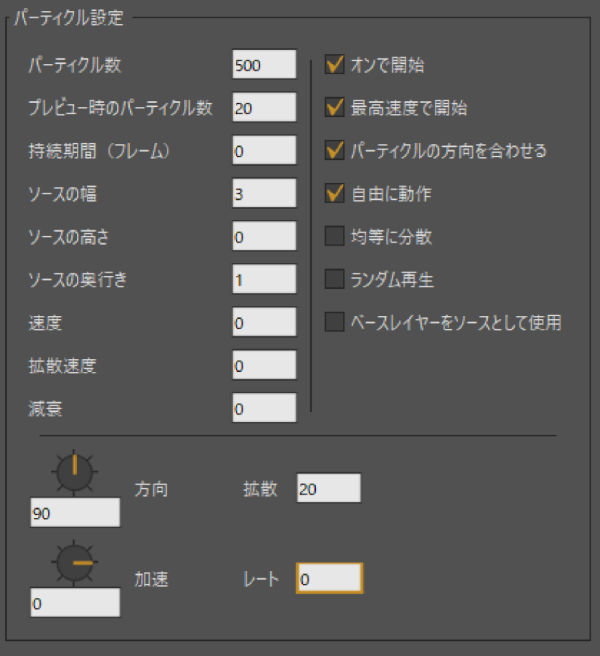Click the 方向 rotary dial
The width and height of the screenshot is (600, 656).
(x=74, y=472)
